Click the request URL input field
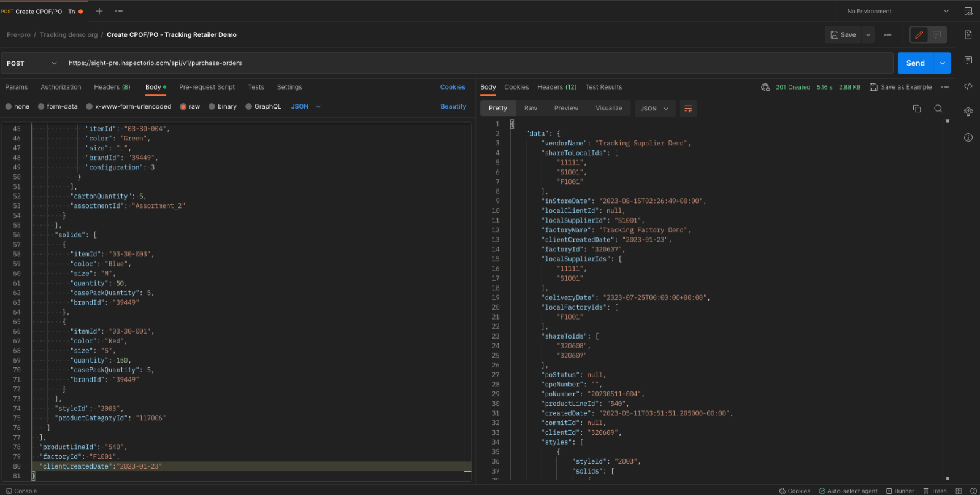 [477, 63]
